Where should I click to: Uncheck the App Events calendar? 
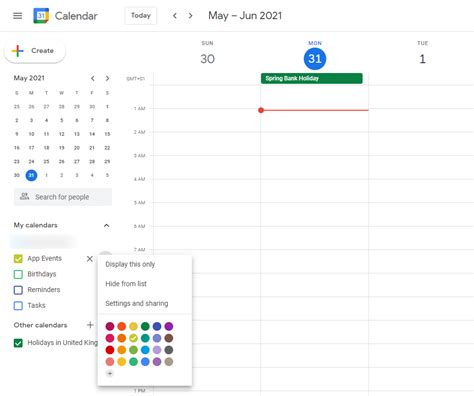[18, 259]
